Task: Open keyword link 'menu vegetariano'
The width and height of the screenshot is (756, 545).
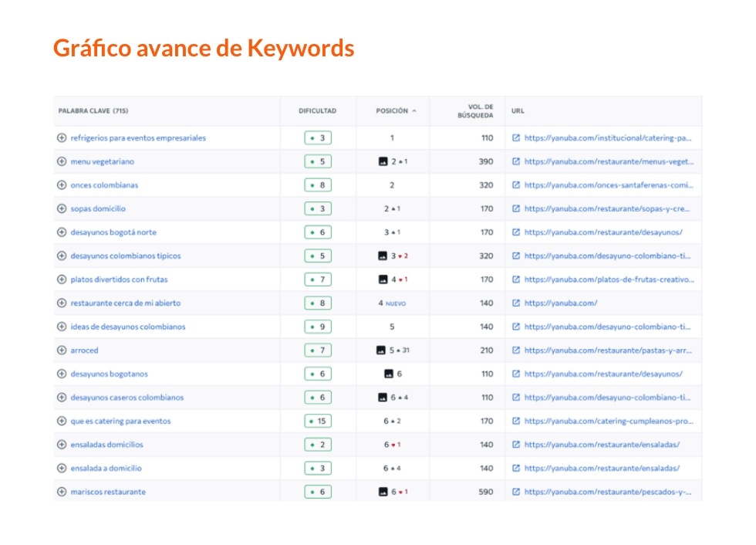Action: (102, 161)
